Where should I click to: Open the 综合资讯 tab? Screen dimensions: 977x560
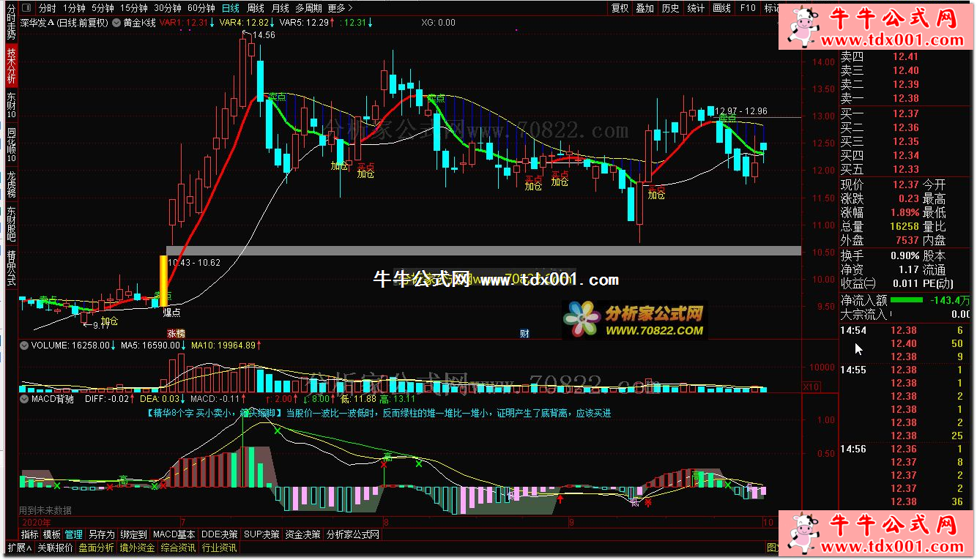click(179, 548)
